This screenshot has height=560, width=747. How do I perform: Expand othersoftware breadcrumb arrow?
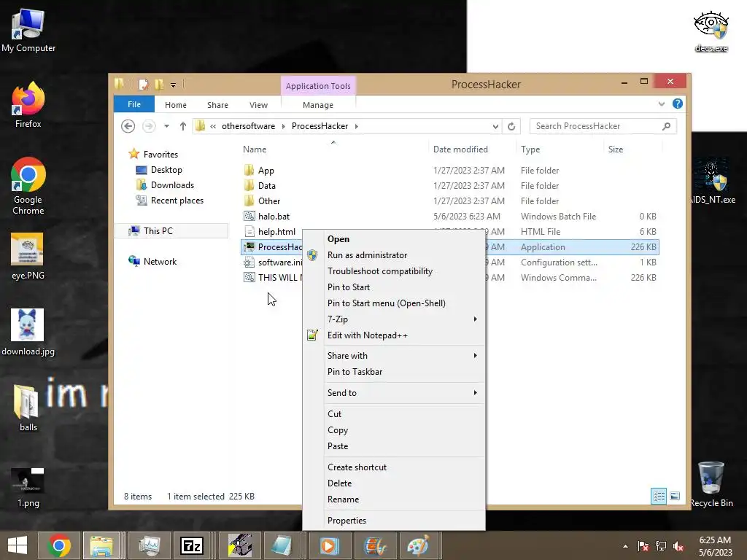tap(284, 126)
